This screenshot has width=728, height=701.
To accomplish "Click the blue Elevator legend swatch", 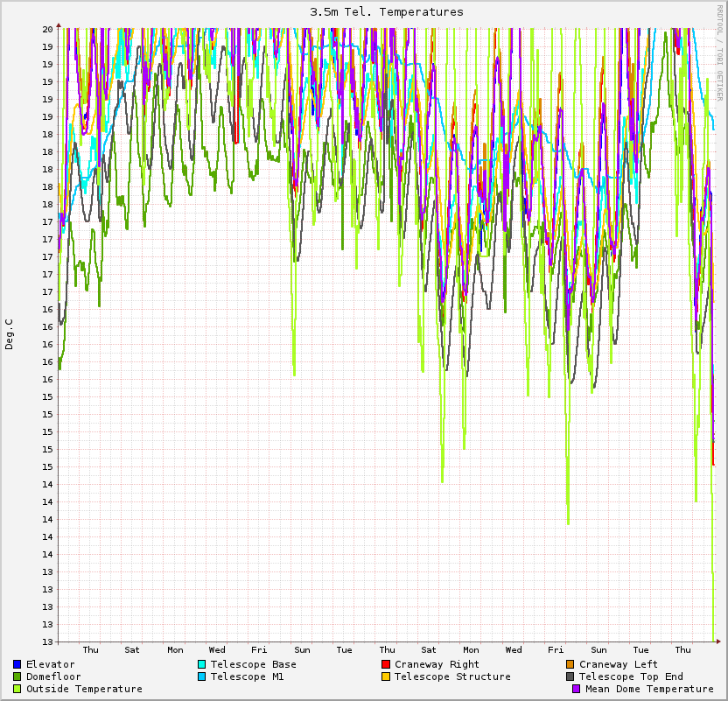I will coord(17,664).
